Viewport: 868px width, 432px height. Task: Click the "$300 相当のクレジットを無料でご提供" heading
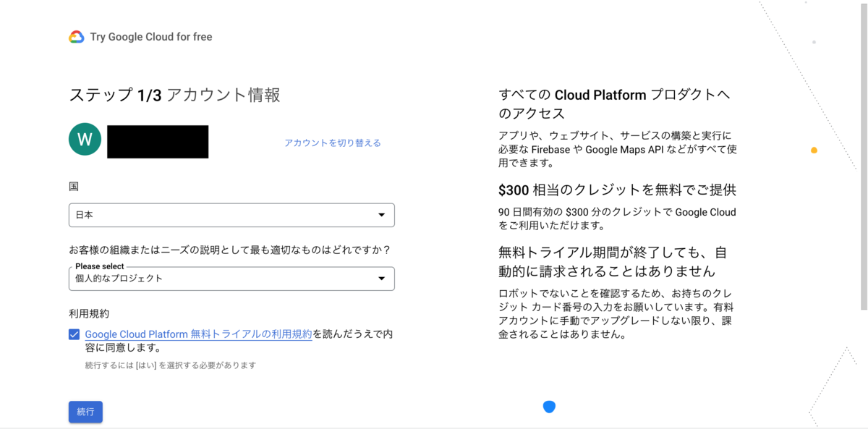click(617, 190)
